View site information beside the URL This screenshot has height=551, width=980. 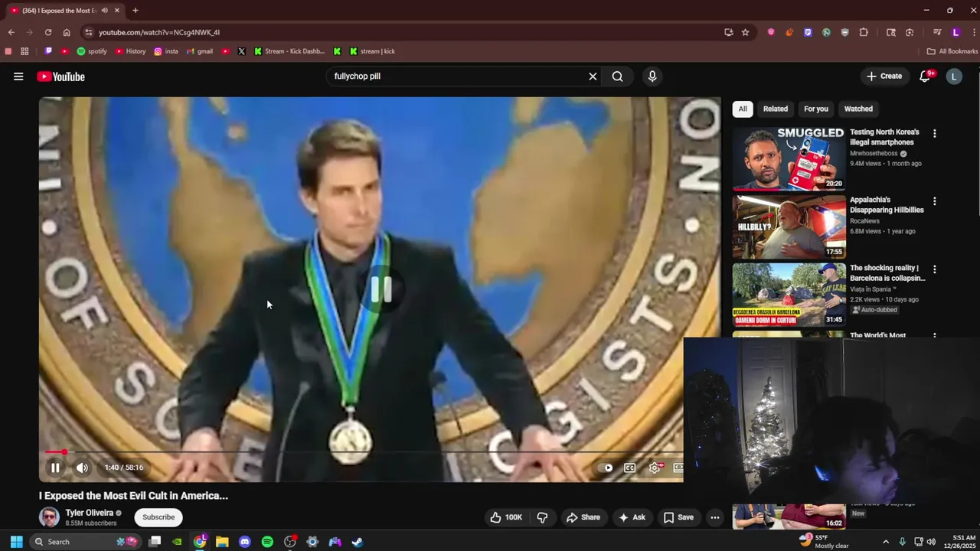pyautogui.click(x=89, y=32)
